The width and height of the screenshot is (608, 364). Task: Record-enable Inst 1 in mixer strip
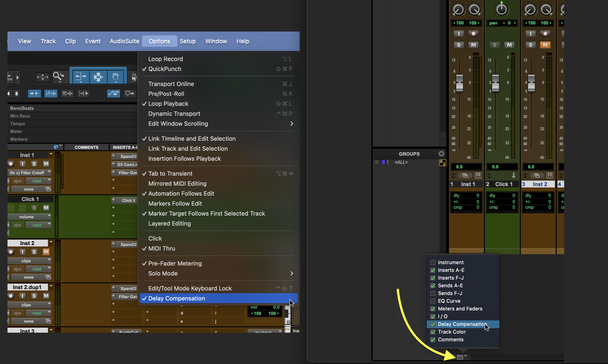coord(473,34)
